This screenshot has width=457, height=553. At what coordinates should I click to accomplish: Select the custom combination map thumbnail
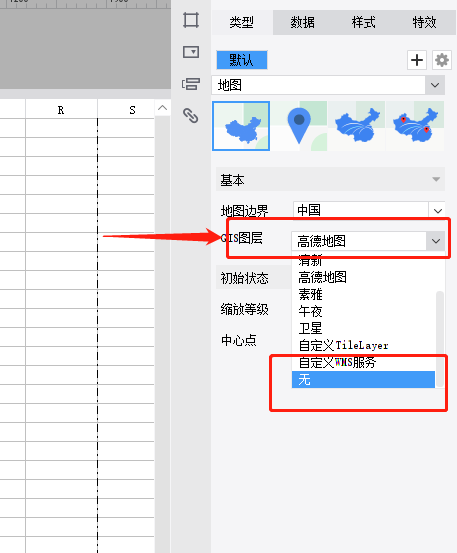point(415,126)
